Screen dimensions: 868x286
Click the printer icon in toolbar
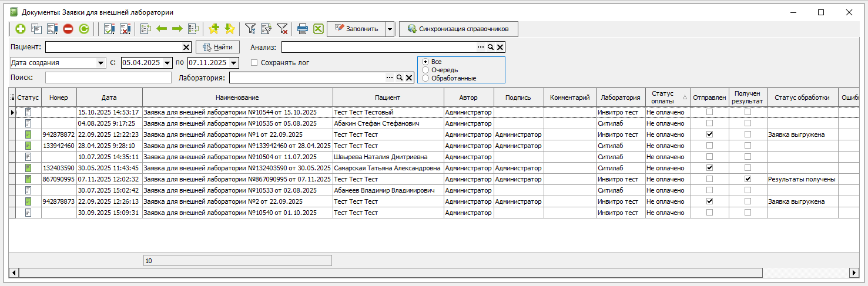coord(303,29)
